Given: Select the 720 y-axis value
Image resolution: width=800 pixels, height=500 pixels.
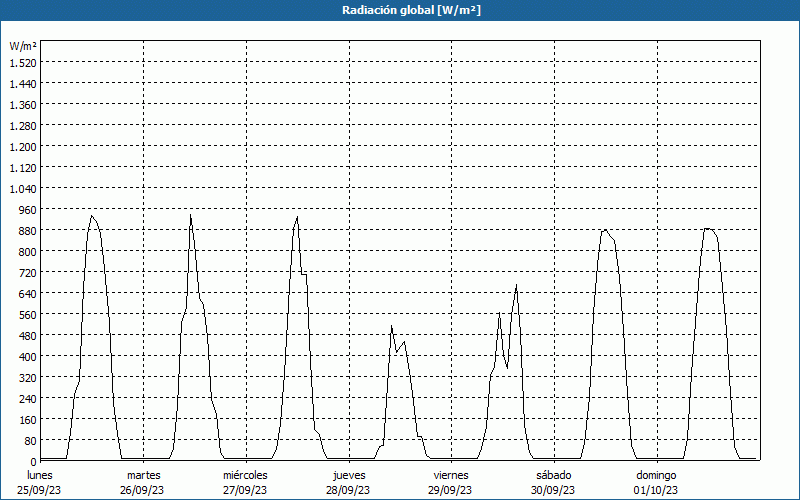Looking at the screenshot, I should coord(28,272).
